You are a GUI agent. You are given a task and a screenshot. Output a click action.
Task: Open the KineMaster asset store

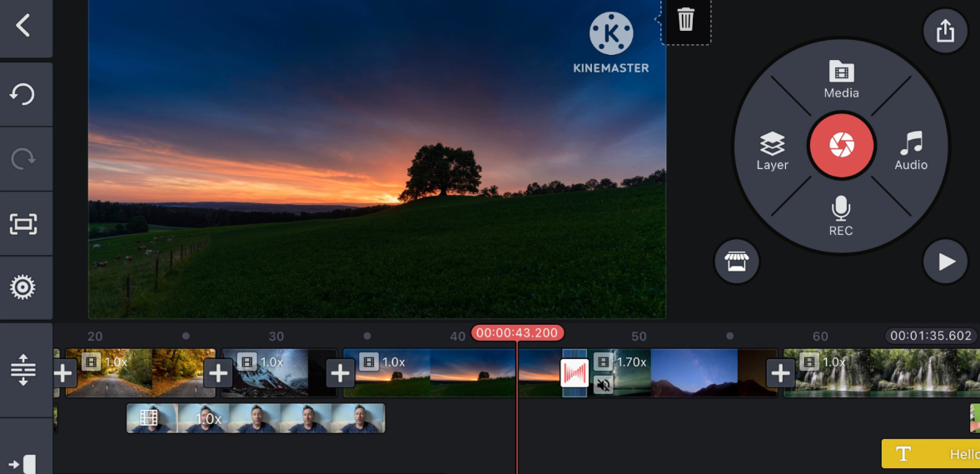click(736, 262)
